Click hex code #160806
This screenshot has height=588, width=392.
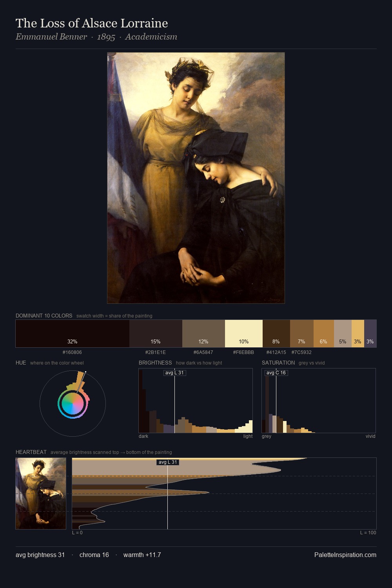click(x=72, y=352)
